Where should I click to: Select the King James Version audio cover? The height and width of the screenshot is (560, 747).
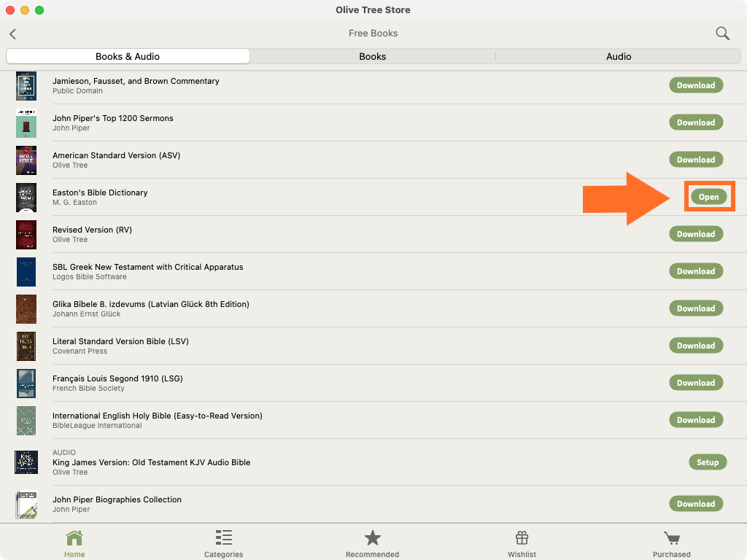26,462
